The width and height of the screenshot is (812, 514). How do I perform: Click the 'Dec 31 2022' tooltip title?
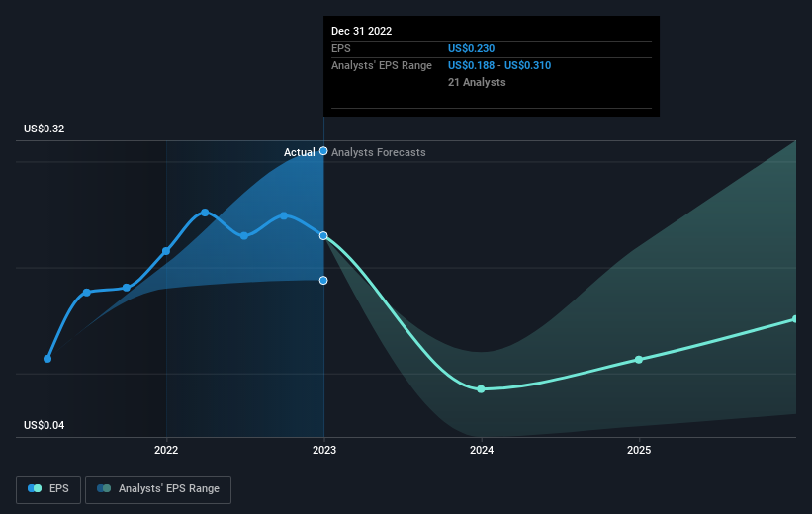click(x=361, y=31)
